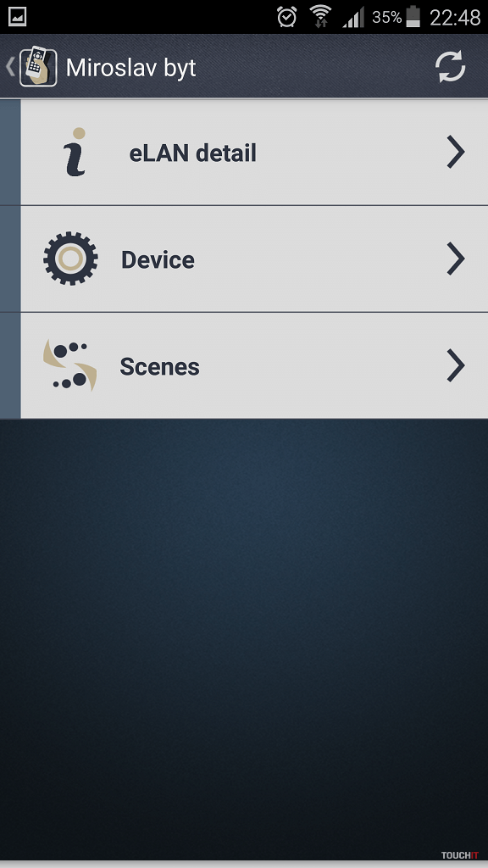
Task: Tap the refresh sync icon
Action: (x=451, y=67)
